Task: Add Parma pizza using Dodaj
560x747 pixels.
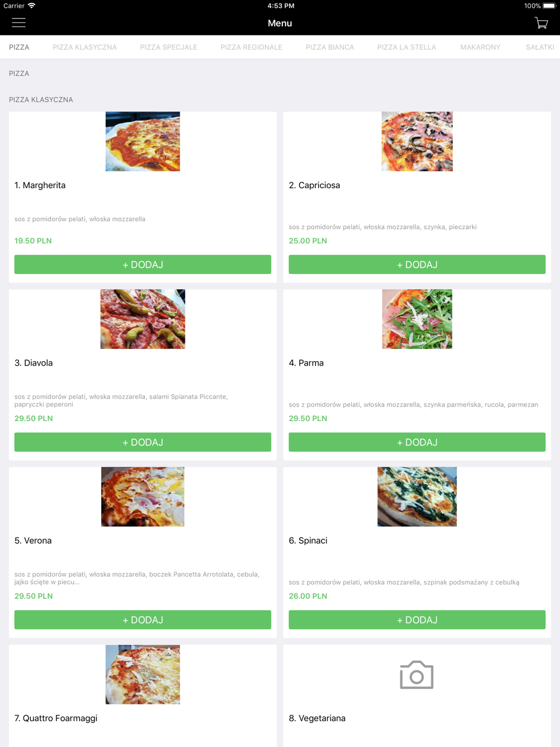Action: click(x=417, y=442)
